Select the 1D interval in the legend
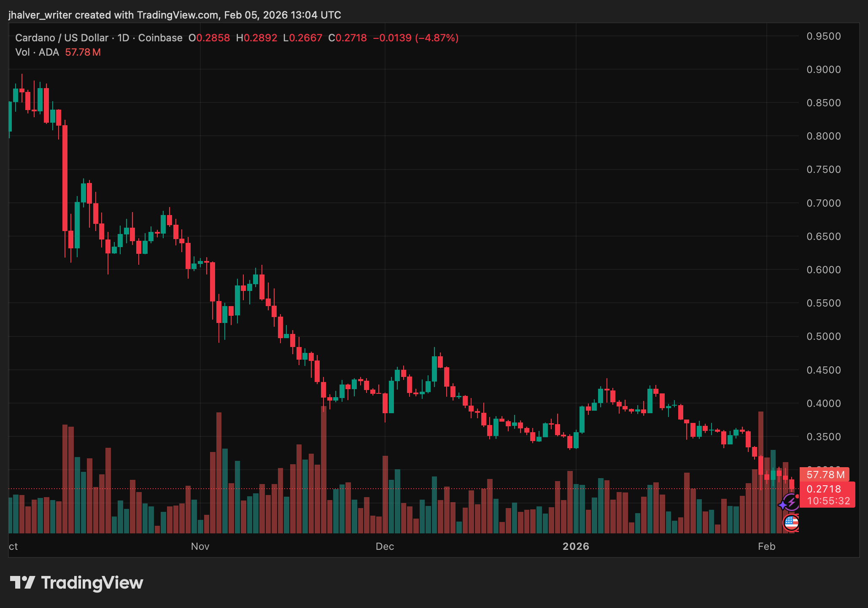The image size is (868, 608). pyautogui.click(x=123, y=38)
